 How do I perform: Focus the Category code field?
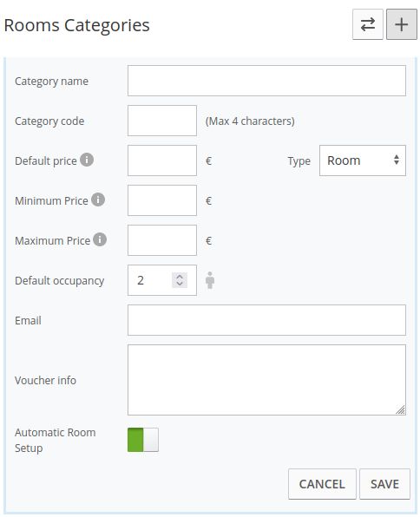pyautogui.click(x=162, y=121)
